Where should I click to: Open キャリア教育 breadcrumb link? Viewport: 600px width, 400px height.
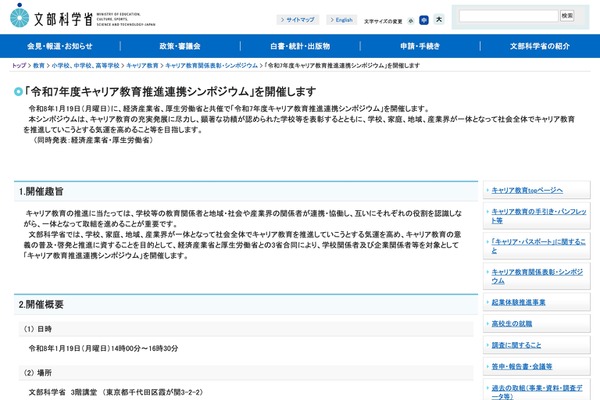(142, 65)
